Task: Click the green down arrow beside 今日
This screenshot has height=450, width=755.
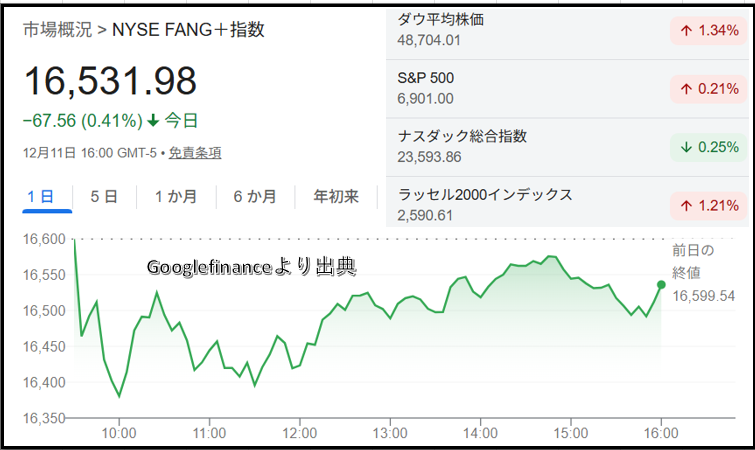Action: click(153, 121)
